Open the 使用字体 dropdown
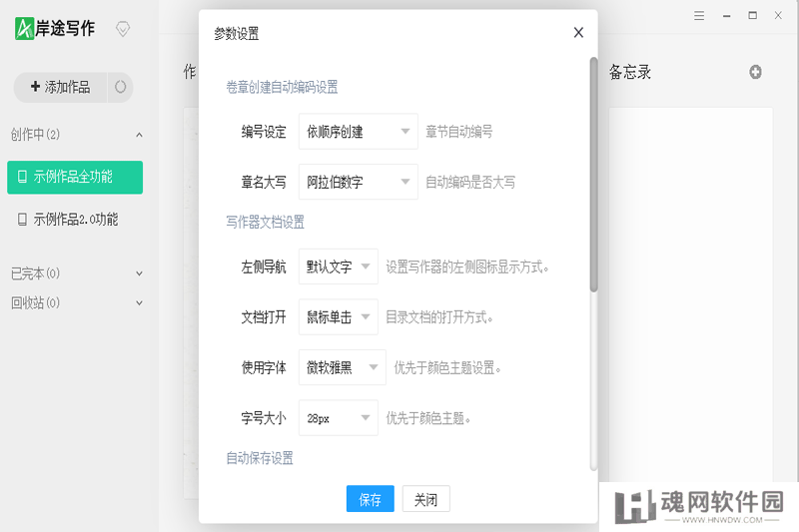This screenshot has height=532, width=799. [342, 367]
